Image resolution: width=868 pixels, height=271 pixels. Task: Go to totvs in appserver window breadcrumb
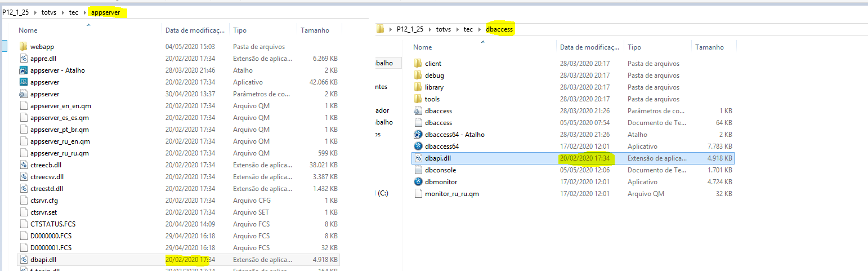(50, 12)
